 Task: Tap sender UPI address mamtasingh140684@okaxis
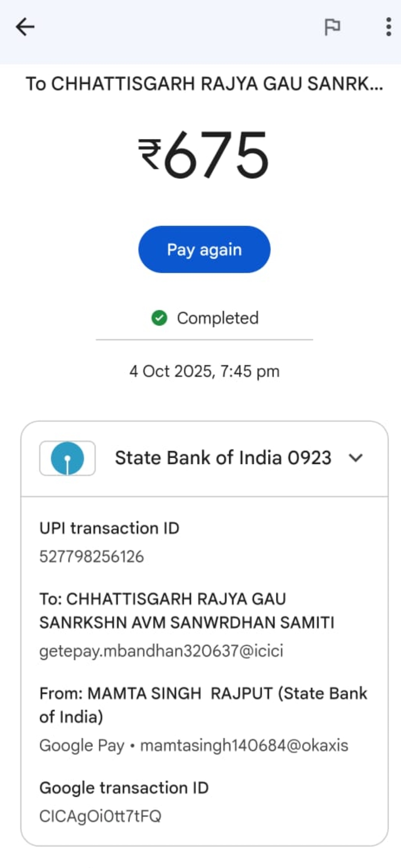[x=244, y=745]
